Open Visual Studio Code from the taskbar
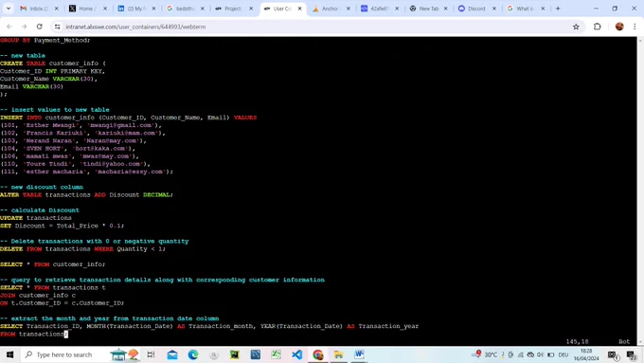Screen dimensions: 644x363 pos(297,354)
